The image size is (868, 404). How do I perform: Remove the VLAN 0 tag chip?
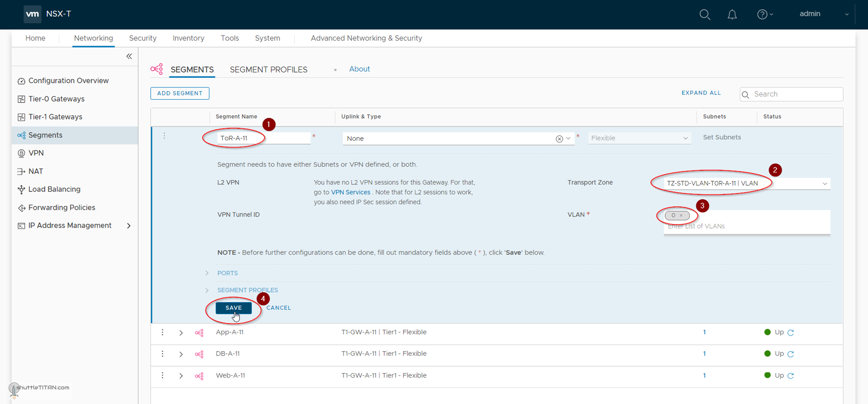(x=681, y=216)
